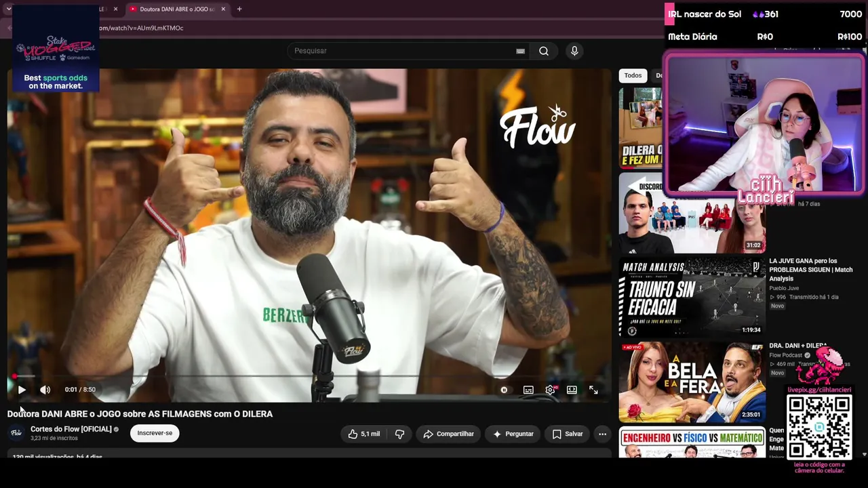Screen dimensions: 868x488
Task: Click the Stake sports odds ad overlay
Action: click(56, 48)
